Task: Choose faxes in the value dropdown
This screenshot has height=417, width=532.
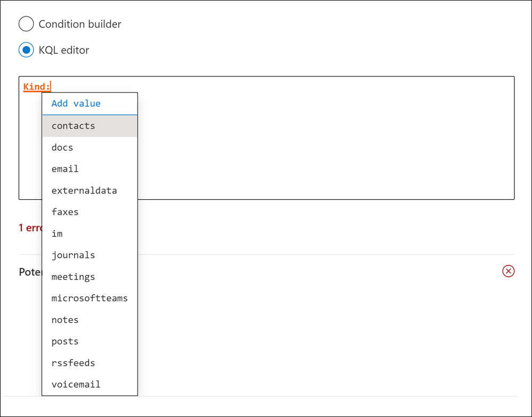Action: 64,211
